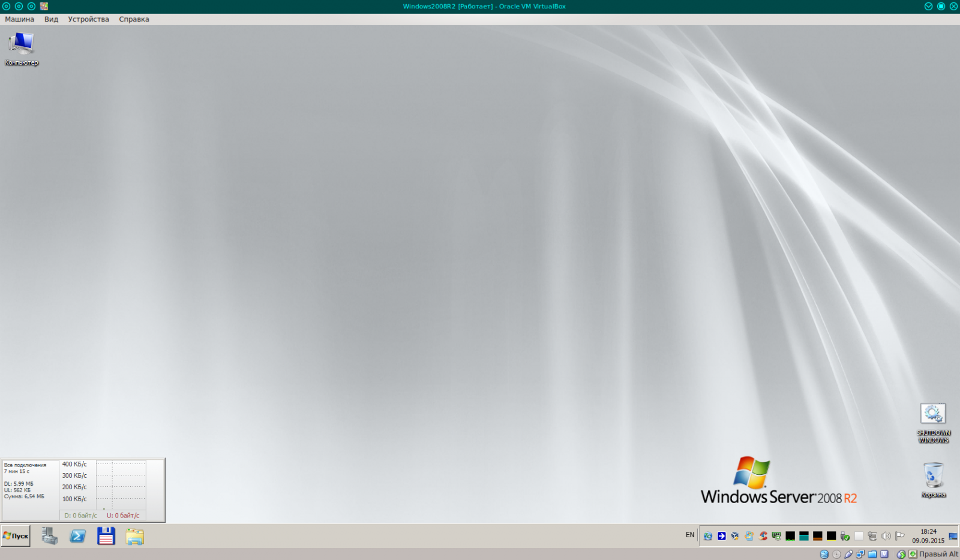Maximize the VirtualBox window

(x=941, y=7)
